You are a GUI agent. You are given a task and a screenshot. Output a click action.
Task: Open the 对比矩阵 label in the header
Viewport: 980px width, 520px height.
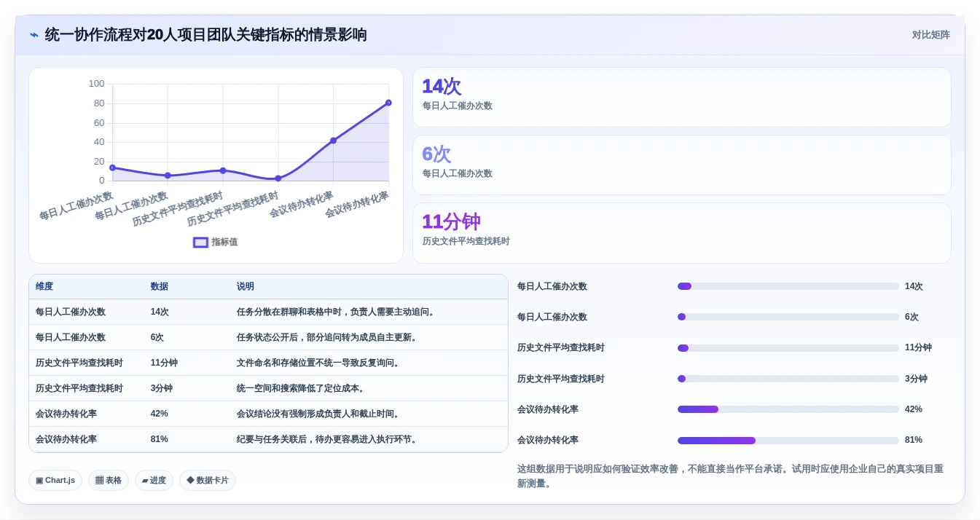[x=931, y=35]
